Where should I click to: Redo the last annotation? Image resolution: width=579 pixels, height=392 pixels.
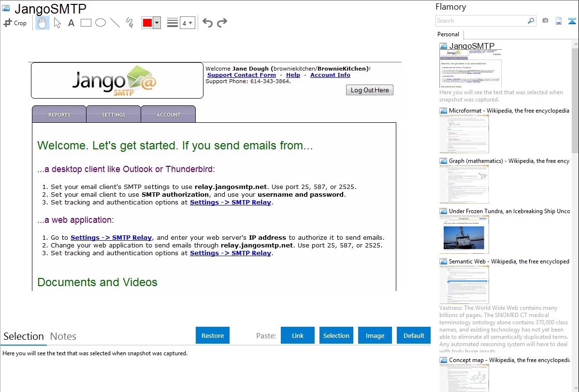coord(222,23)
